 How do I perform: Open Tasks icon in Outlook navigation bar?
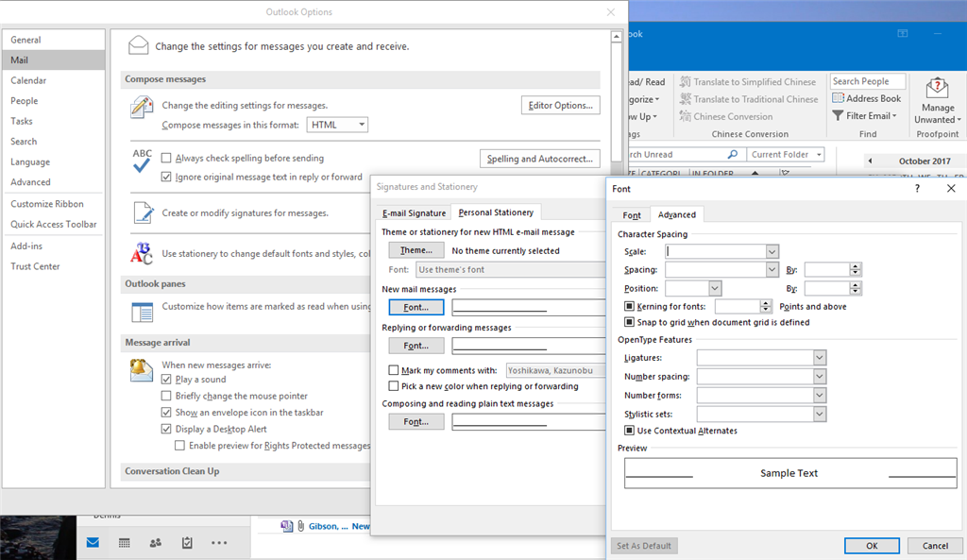coord(187,543)
